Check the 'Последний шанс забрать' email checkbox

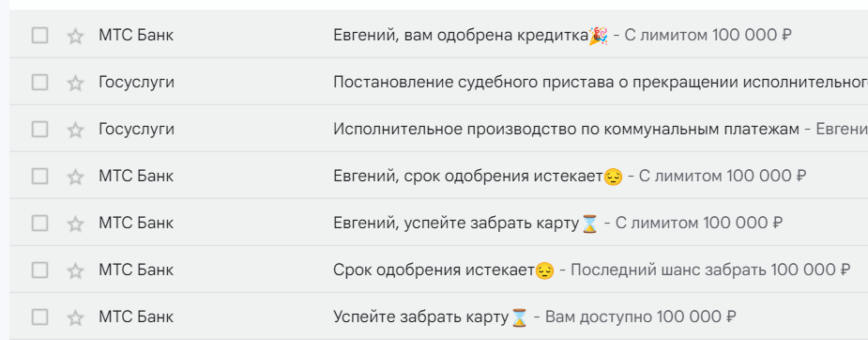(x=39, y=270)
